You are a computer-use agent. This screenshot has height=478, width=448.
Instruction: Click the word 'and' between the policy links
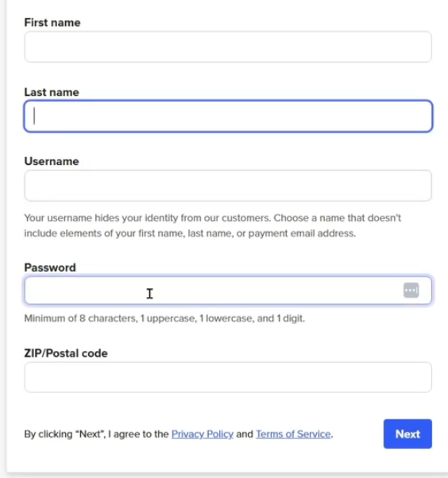click(245, 434)
